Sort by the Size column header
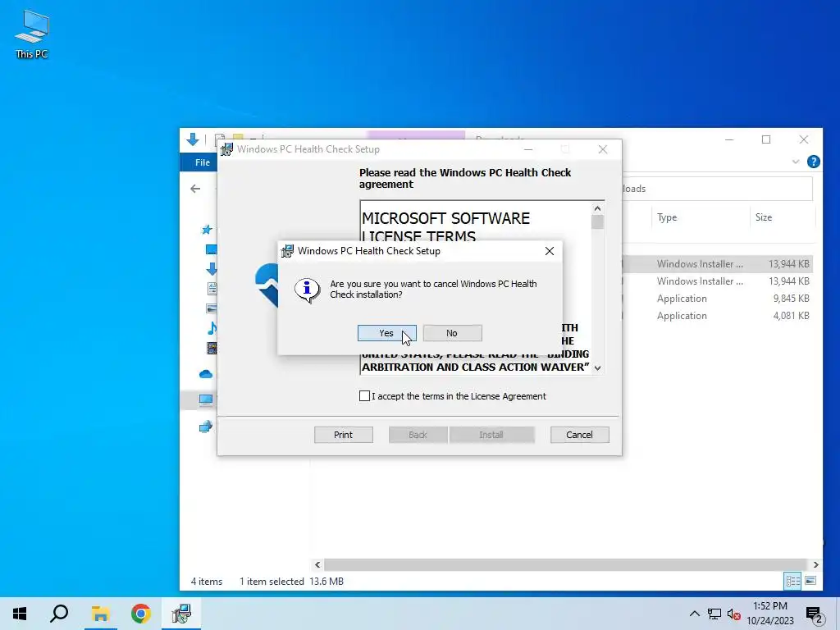The image size is (840, 630). click(x=764, y=217)
